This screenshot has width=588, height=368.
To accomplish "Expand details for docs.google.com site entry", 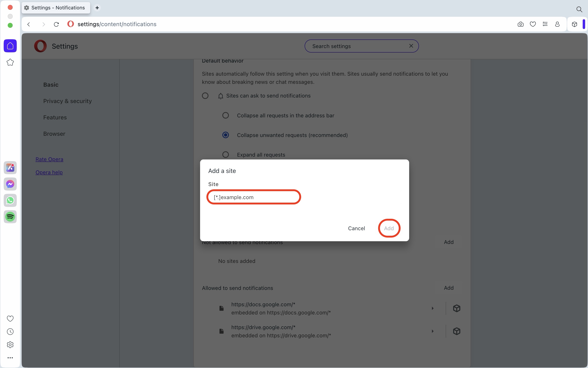I will tap(432, 308).
